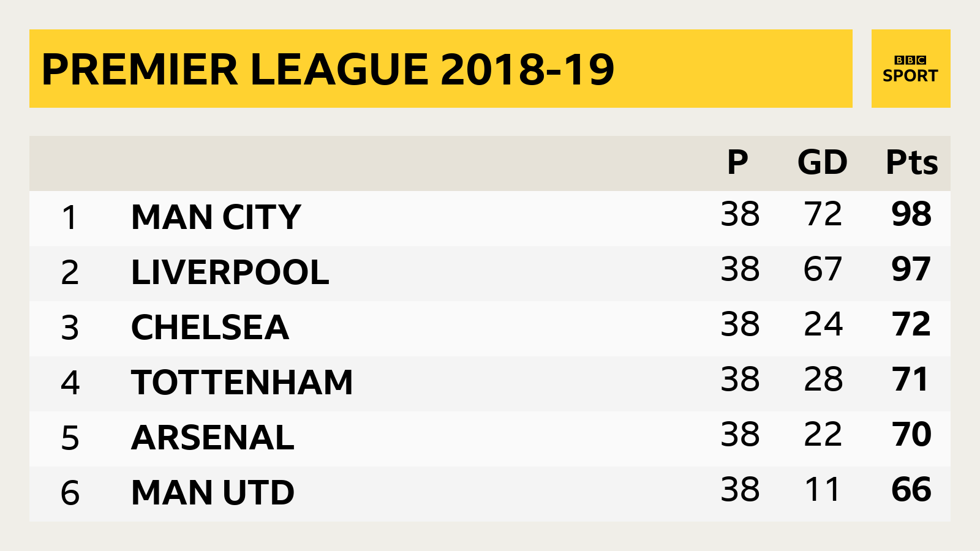Image resolution: width=980 pixels, height=551 pixels.
Task: Click the ARSENAL team name
Action: coord(213,438)
